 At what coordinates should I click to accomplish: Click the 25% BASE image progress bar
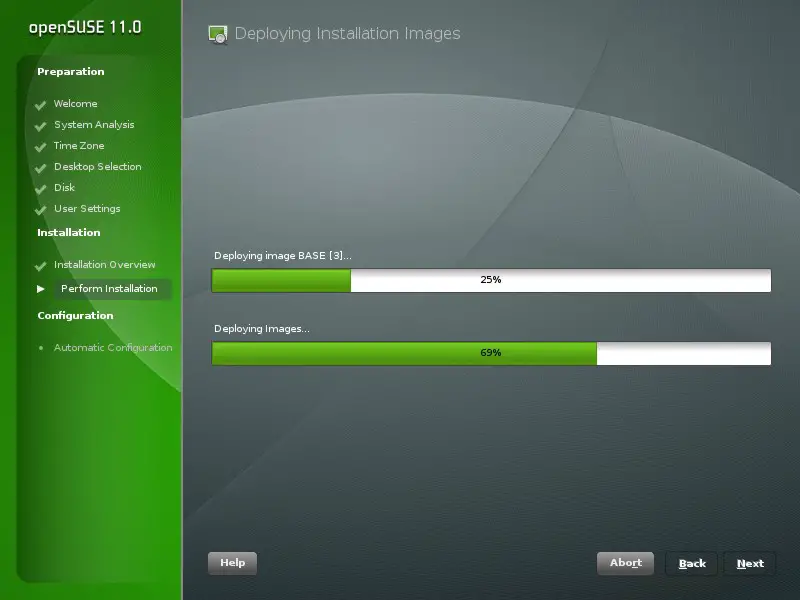point(491,280)
